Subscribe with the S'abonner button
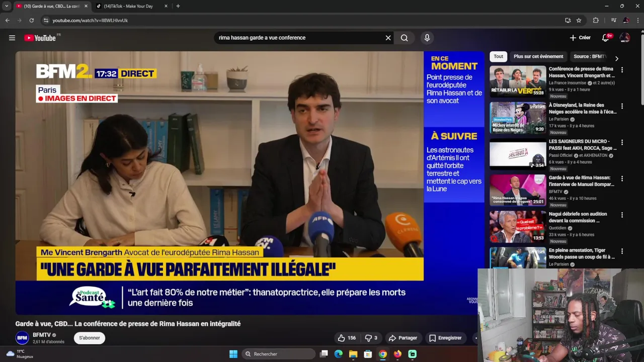This screenshot has height=362, width=644. coord(89,338)
